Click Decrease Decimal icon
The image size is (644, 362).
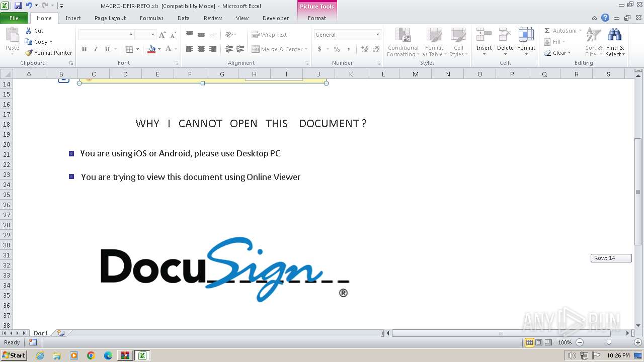point(376,49)
